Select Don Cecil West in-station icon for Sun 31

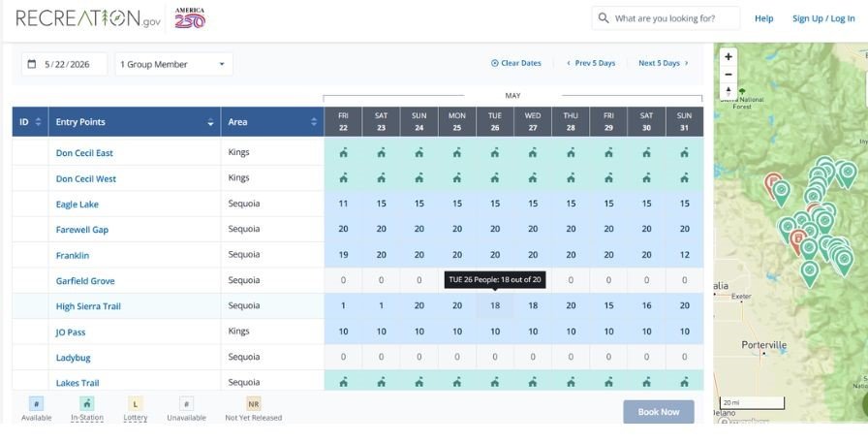click(684, 178)
